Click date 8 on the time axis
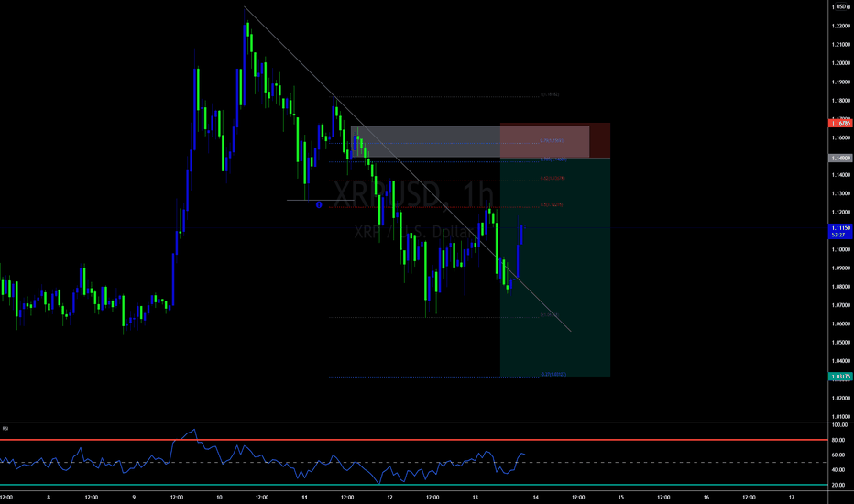The height and width of the screenshot is (504, 854). (x=49, y=498)
